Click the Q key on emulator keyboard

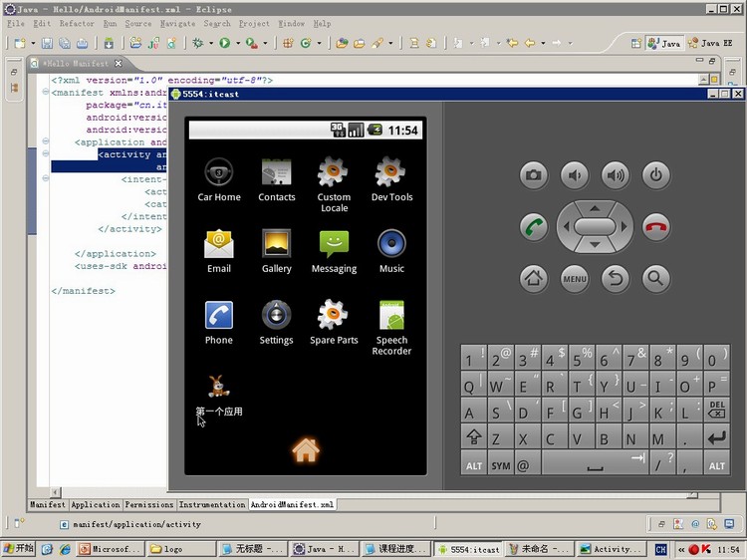(x=473, y=385)
